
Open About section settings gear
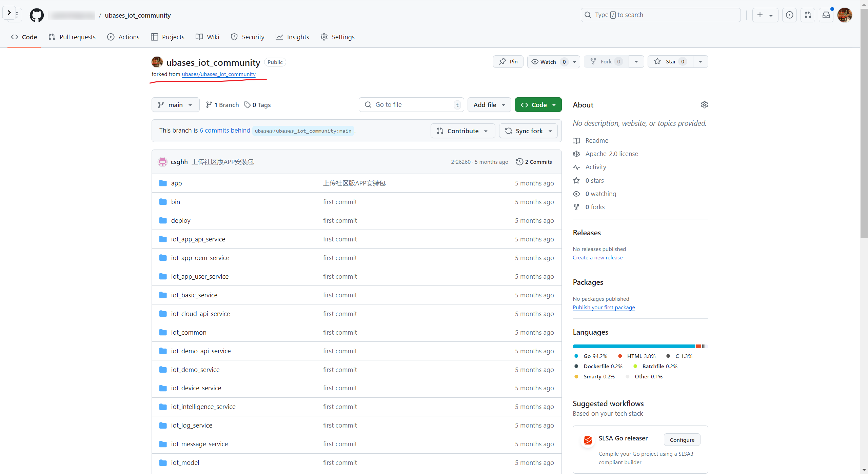pos(704,105)
